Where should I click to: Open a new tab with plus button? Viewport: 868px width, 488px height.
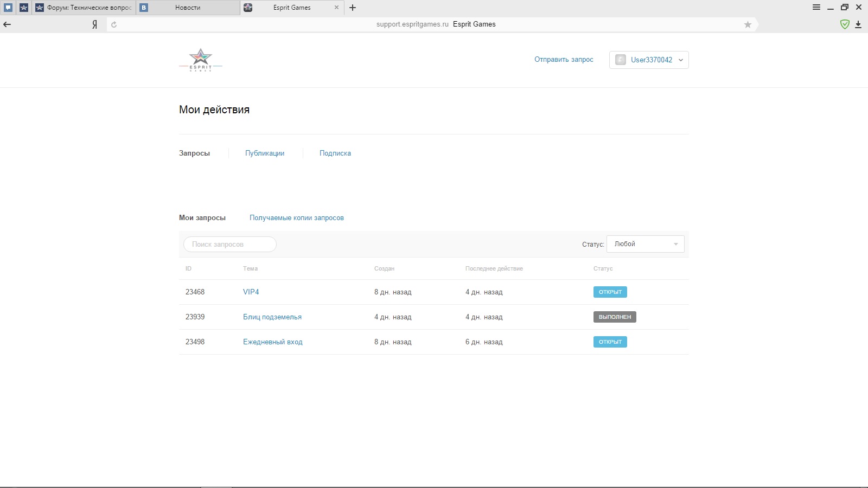tap(353, 8)
